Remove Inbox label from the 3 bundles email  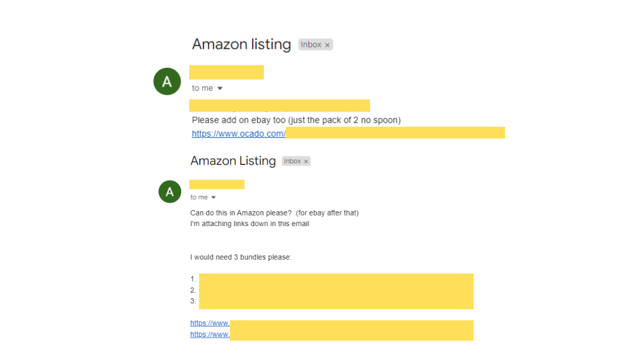[x=306, y=161]
